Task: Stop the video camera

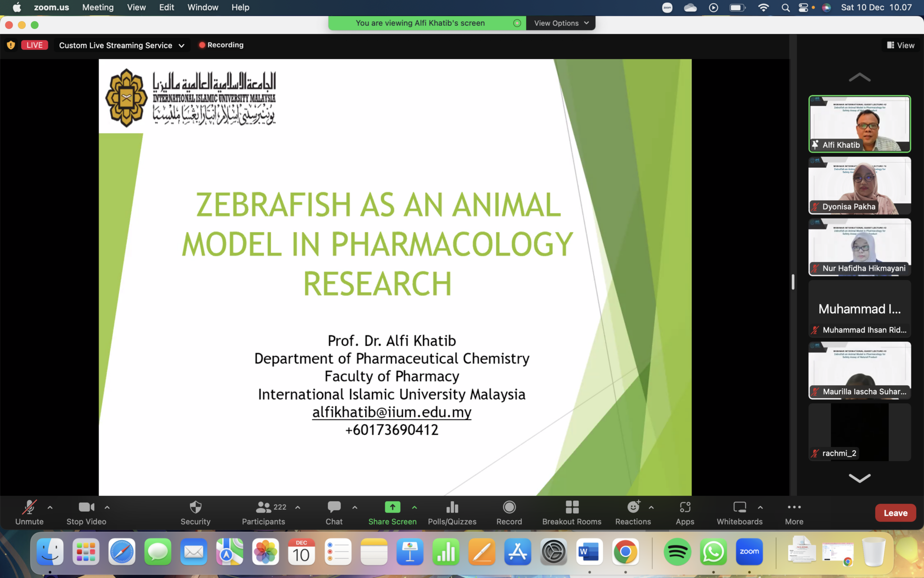Action: point(86,513)
